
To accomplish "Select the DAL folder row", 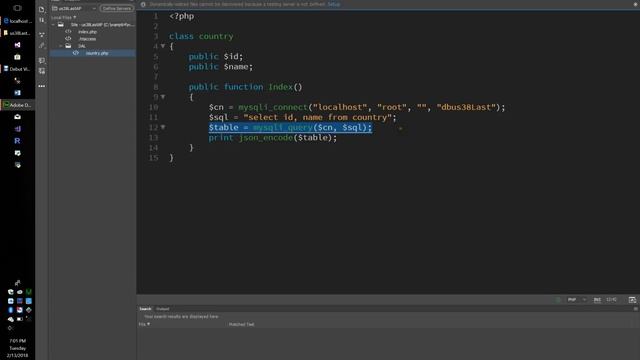I will (x=93, y=46).
